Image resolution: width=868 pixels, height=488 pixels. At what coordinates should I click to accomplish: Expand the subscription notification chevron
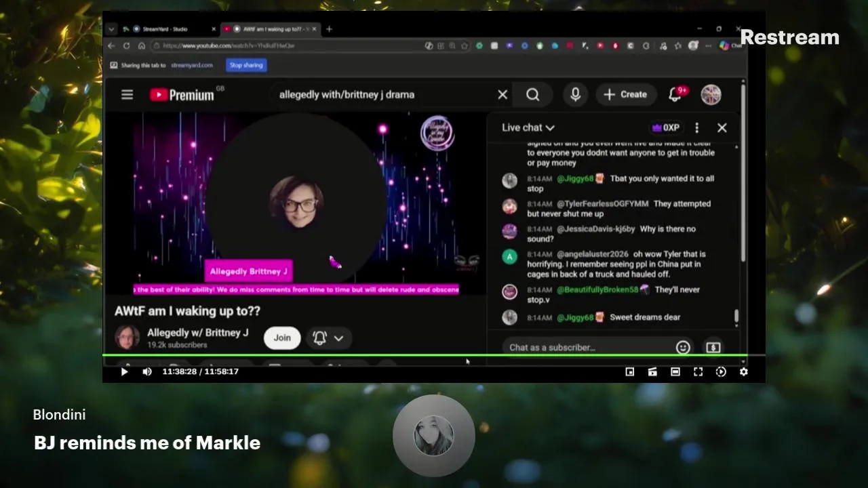338,338
